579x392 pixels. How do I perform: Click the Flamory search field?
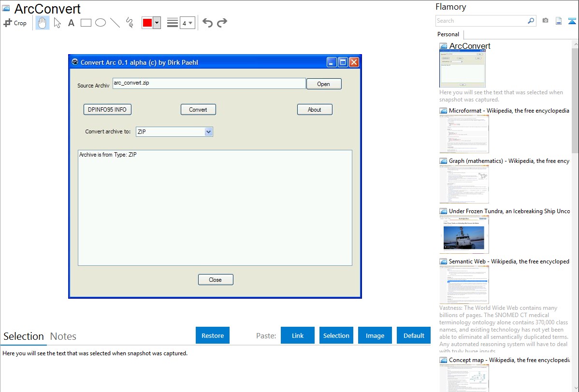click(481, 21)
